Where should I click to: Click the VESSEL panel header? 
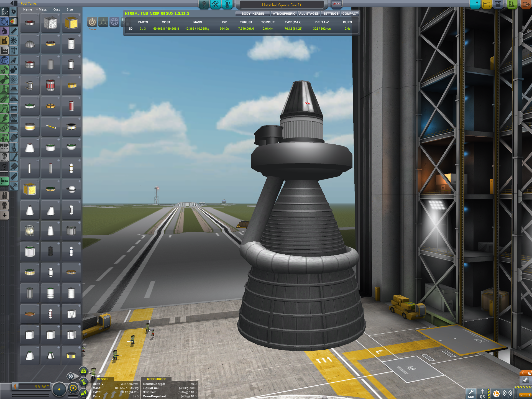pos(103,379)
